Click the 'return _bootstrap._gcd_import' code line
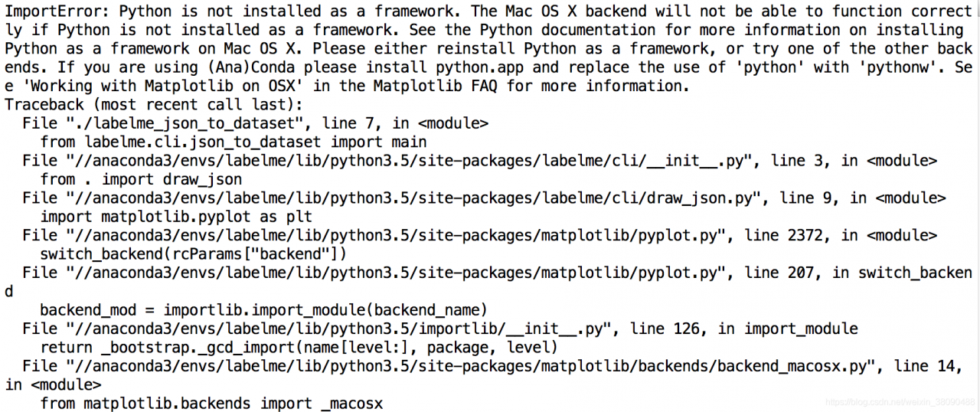This screenshot has height=412, width=980. [299, 348]
